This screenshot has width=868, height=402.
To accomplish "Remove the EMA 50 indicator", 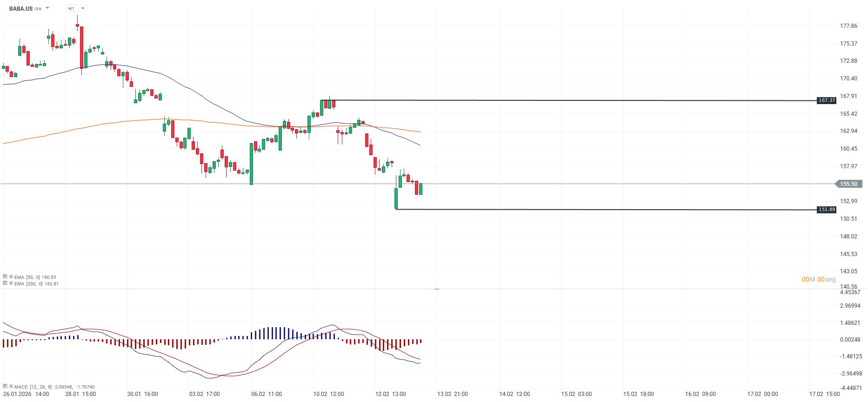I will (11, 277).
